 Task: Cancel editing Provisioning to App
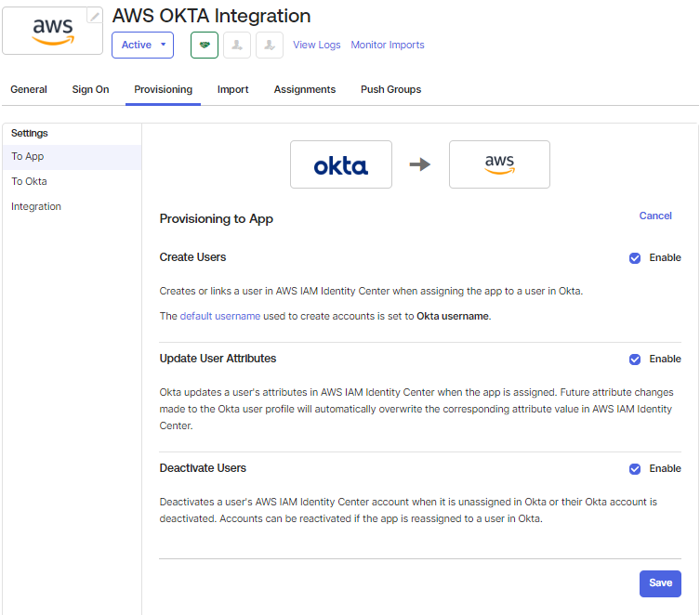point(655,216)
